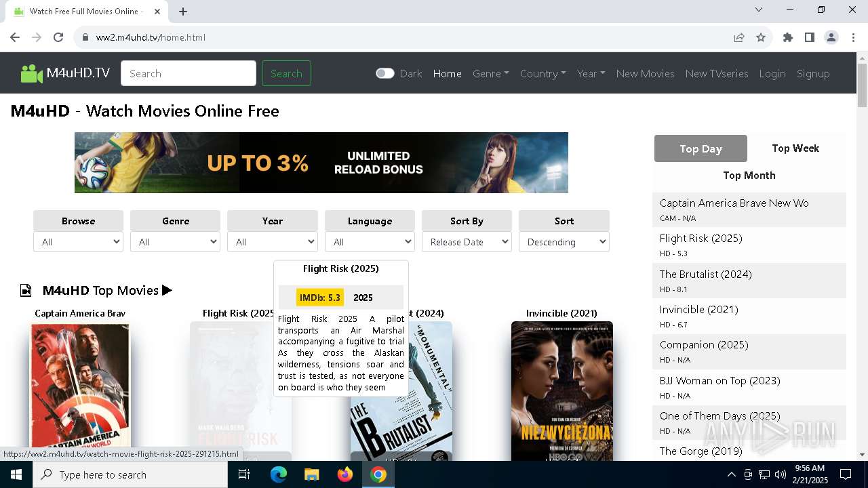
Task: Switch to the Top Week tab
Action: tap(795, 148)
